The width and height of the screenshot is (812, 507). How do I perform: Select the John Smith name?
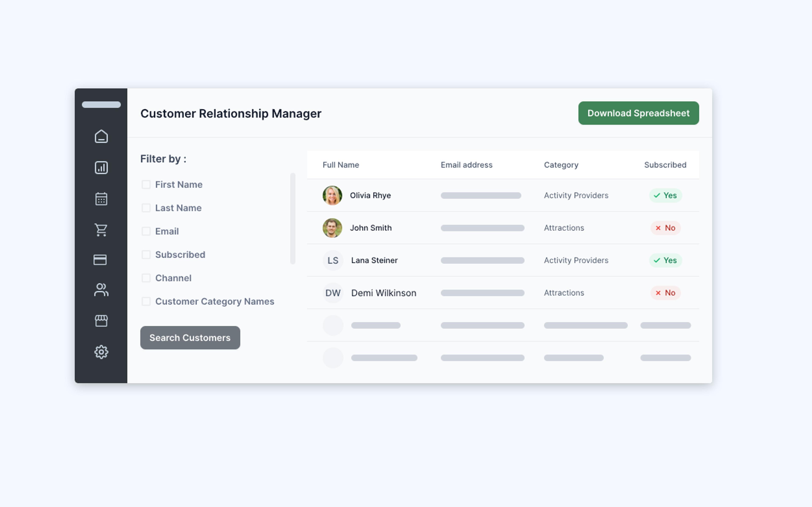[371, 228]
